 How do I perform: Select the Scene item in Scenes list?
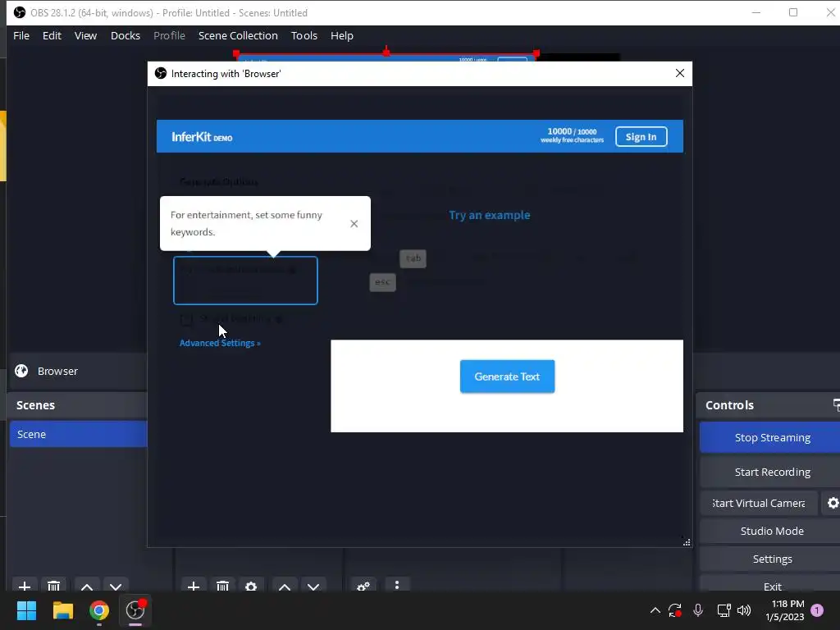click(78, 434)
